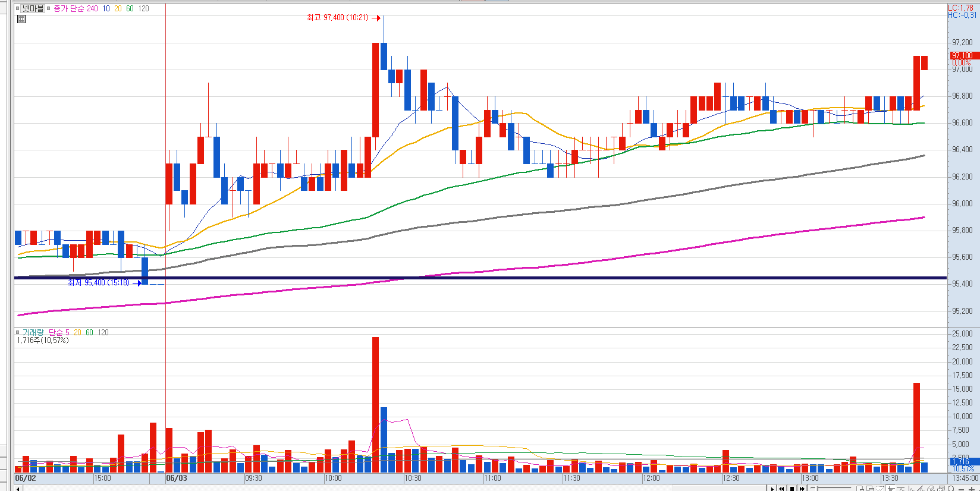The image size is (980, 491).
Task: Select the 240 moving average label
Action: tap(92, 8)
